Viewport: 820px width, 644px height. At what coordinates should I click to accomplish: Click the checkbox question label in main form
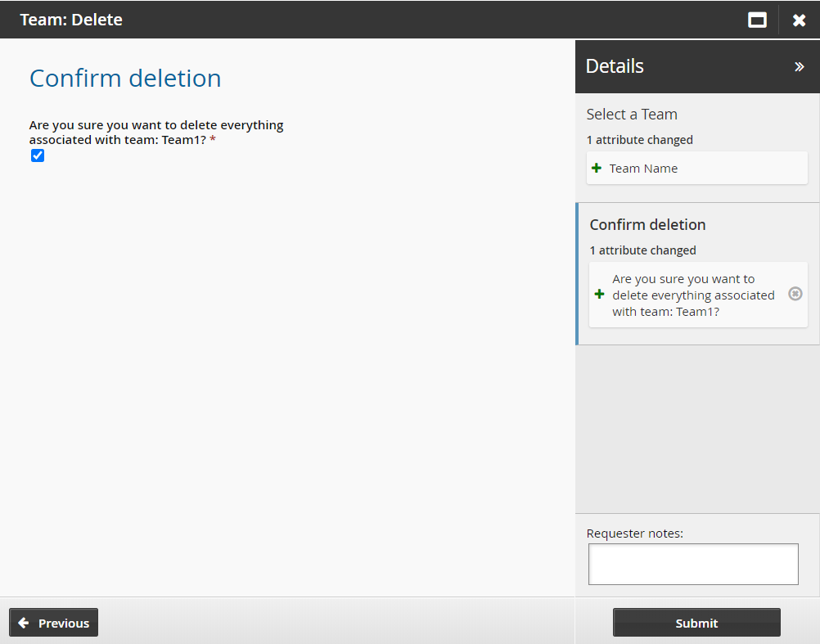point(155,132)
